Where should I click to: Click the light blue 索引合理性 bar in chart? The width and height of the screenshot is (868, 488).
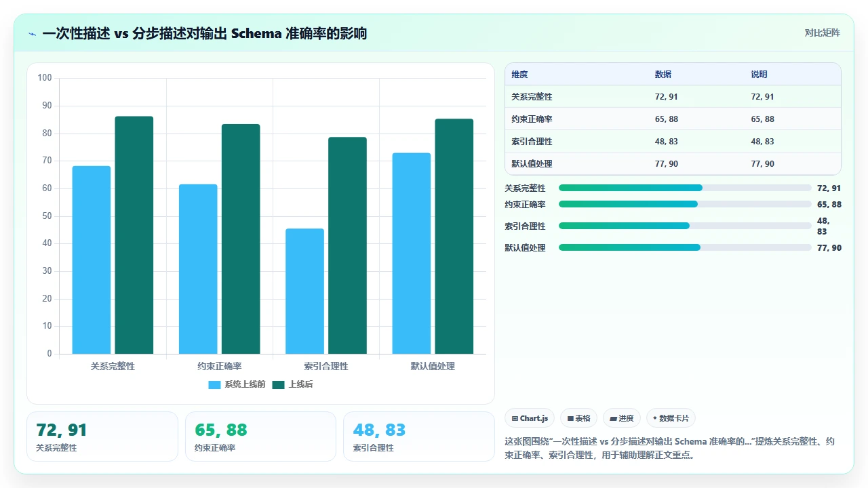tap(304, 291)
